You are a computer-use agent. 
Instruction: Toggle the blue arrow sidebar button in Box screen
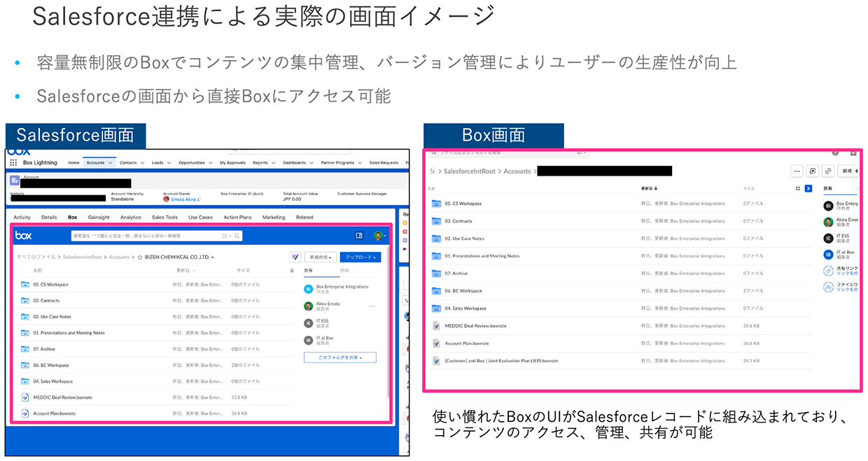pos(808,188)
